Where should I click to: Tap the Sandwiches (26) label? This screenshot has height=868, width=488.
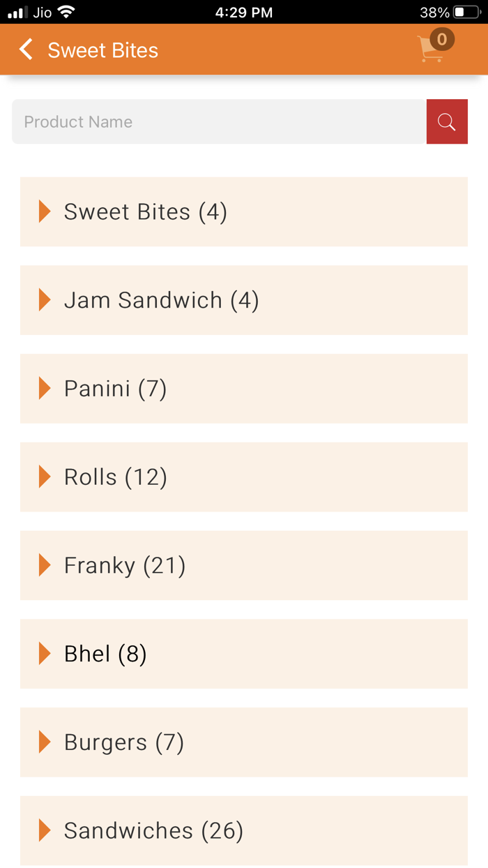(153, 830)
